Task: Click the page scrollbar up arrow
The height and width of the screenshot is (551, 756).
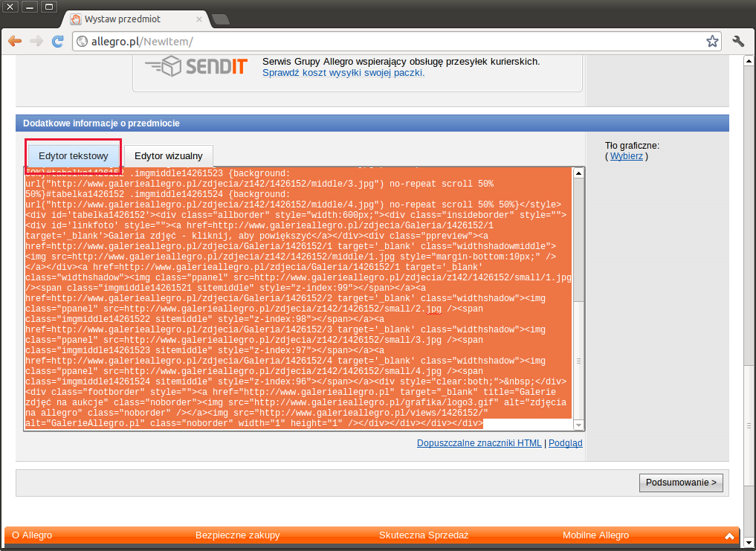Action: coord(749,61)
